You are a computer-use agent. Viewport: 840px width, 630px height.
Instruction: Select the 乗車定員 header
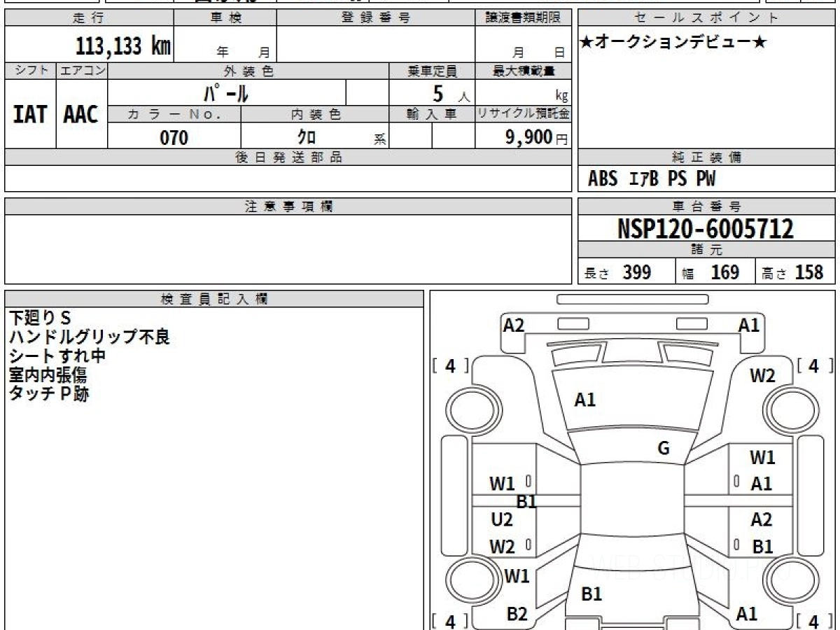point(432,71)
